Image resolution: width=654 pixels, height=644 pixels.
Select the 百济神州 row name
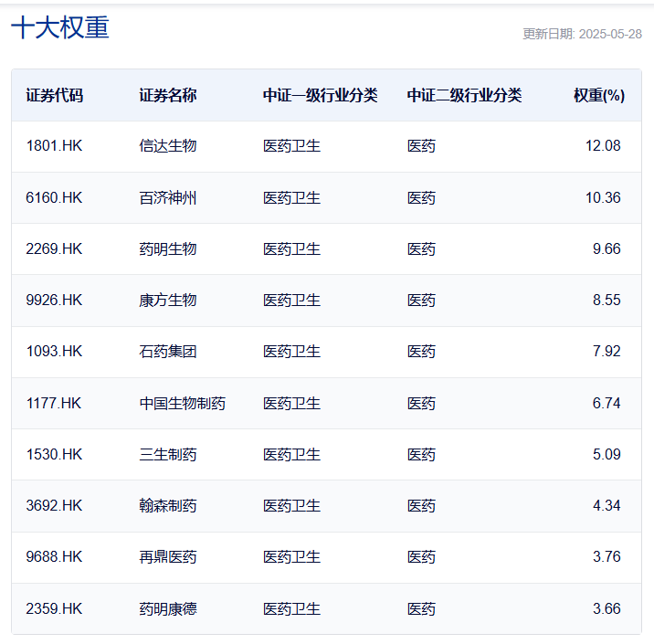(168, 197)
